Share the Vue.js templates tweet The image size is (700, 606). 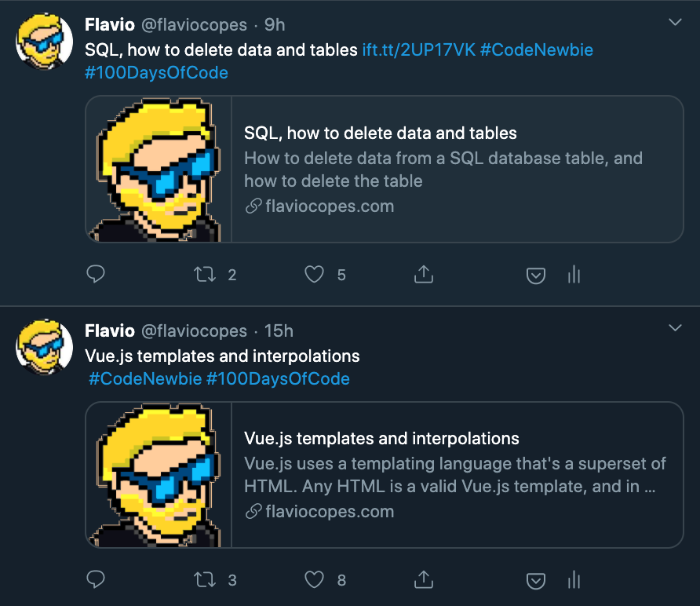[423, 579]
